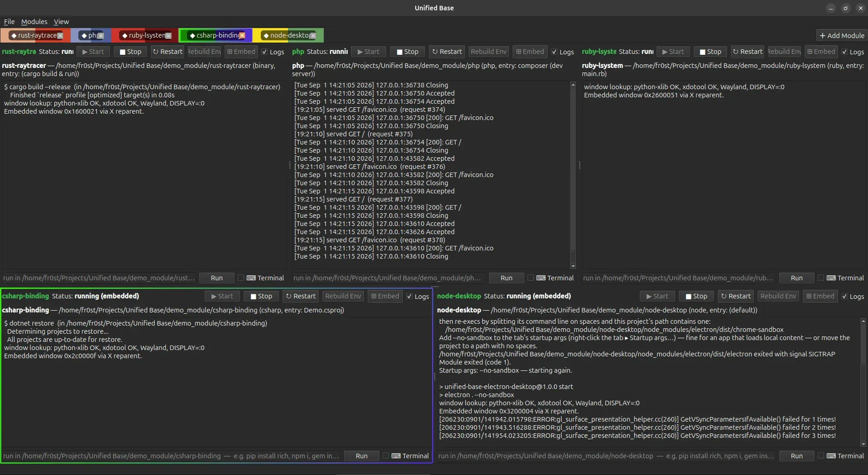Click Start for node-desktop
This screenshot has height=475, width=868.
[x=657, y=296]
